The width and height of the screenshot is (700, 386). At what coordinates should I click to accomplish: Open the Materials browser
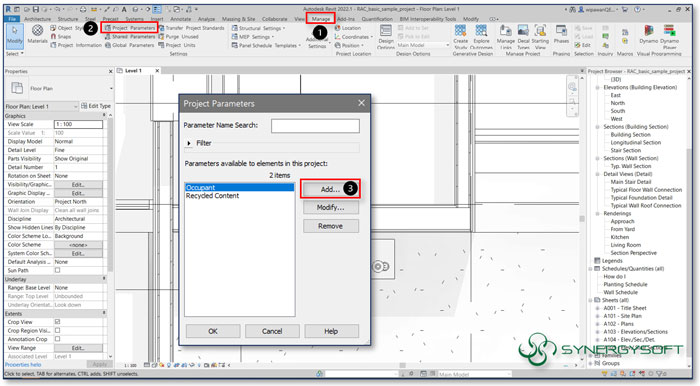click(x=38, y=34)
